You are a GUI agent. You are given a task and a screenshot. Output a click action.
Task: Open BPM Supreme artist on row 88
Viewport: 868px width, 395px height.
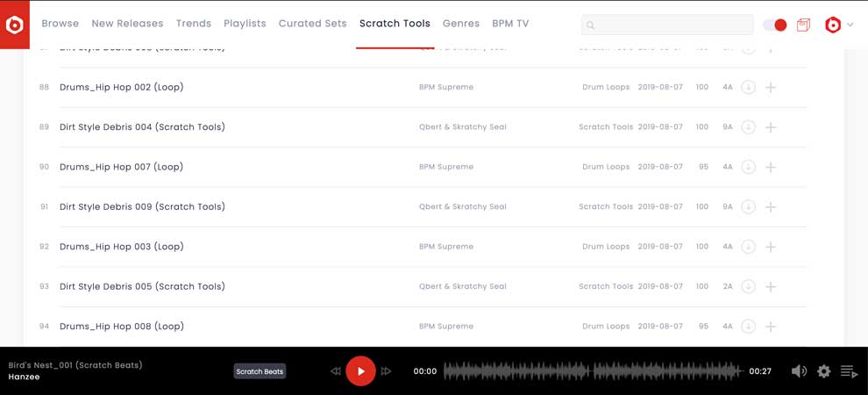pos(446,87)
